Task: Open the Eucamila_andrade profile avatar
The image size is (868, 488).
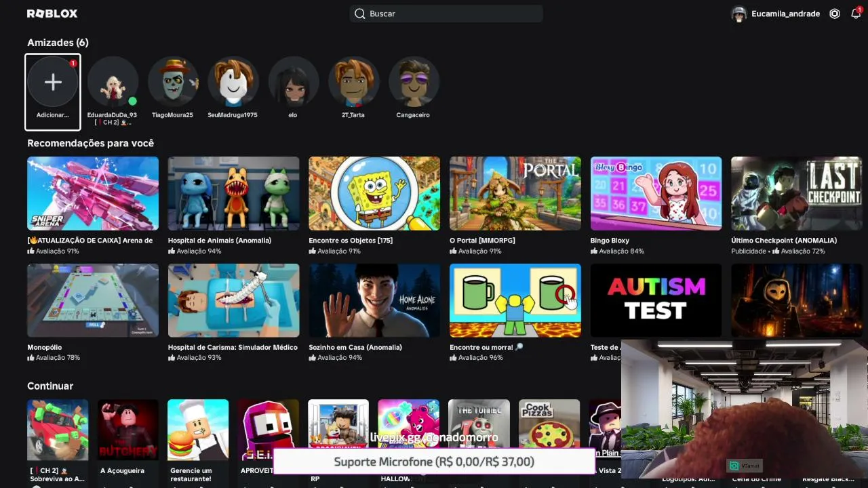Action: (x=738, y=14)
